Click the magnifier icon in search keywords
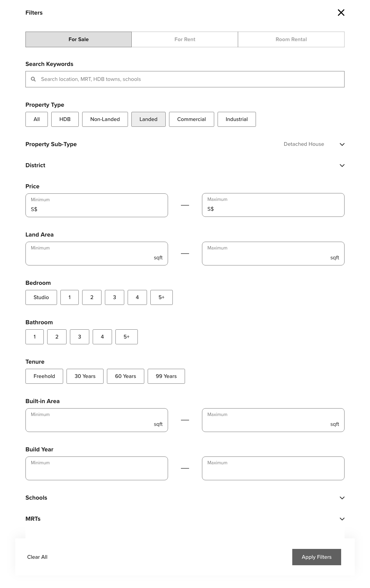 tap(33, 79)
